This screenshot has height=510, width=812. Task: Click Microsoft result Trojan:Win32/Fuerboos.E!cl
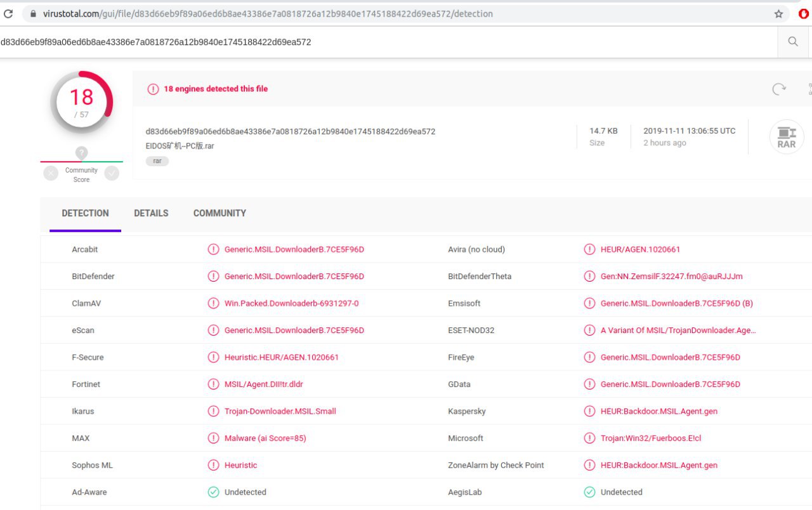click(651, 438)
